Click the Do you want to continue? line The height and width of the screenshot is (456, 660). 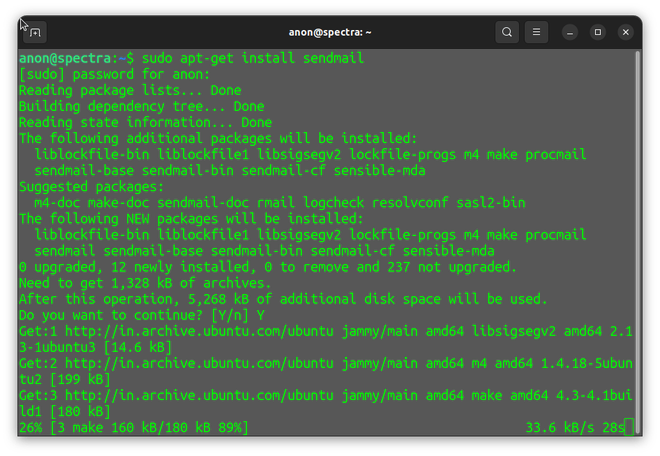click(142, 315)
